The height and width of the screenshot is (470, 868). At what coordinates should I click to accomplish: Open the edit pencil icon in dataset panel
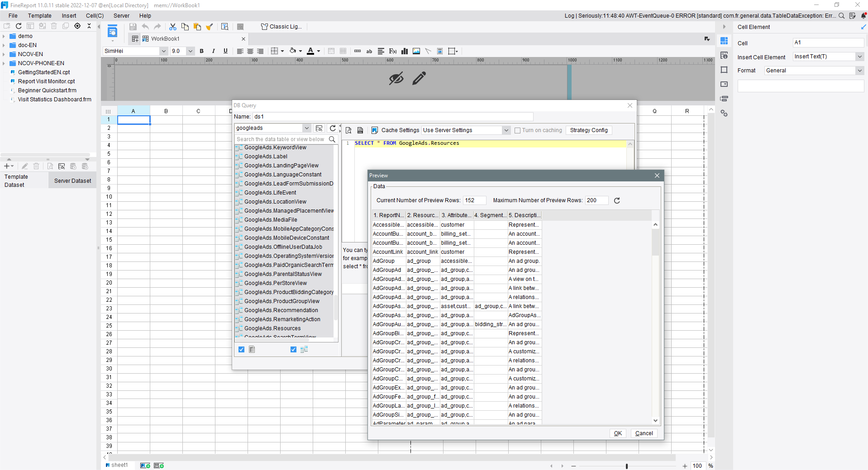24,166
